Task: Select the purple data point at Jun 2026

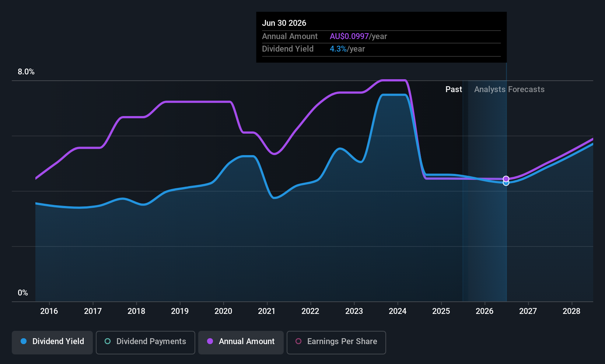Action: click(x=506, y=179)
